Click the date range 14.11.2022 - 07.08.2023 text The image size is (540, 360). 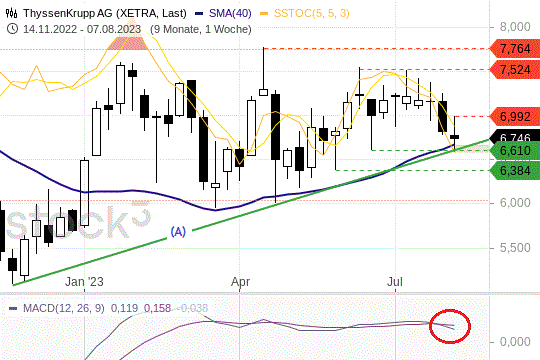click(x=82, y=29)
